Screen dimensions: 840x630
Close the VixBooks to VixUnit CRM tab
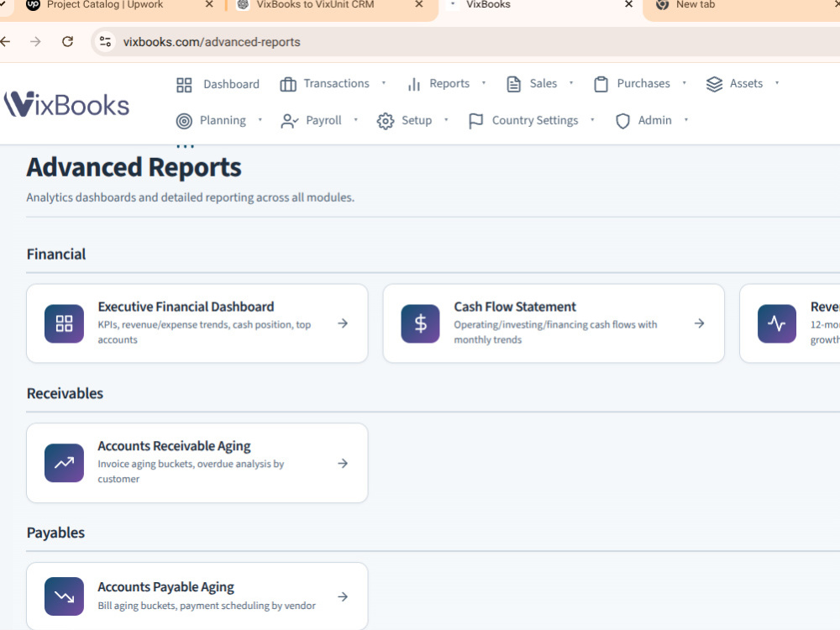click(x=419, y=4)
